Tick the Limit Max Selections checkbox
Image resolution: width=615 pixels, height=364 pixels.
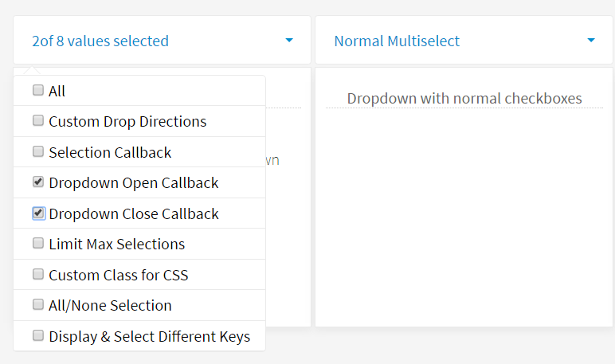38,244
